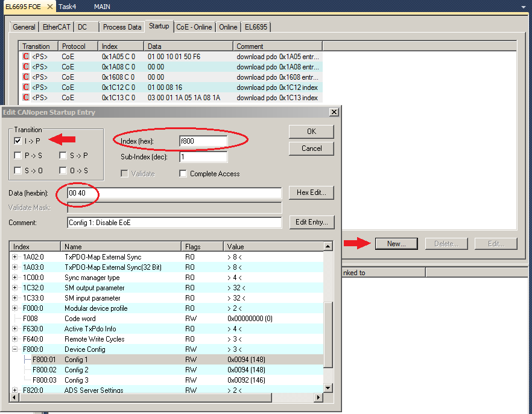The image size is (532, 414).
Task: Open the CoE - Online tab
Action: (x=194, y=27)
